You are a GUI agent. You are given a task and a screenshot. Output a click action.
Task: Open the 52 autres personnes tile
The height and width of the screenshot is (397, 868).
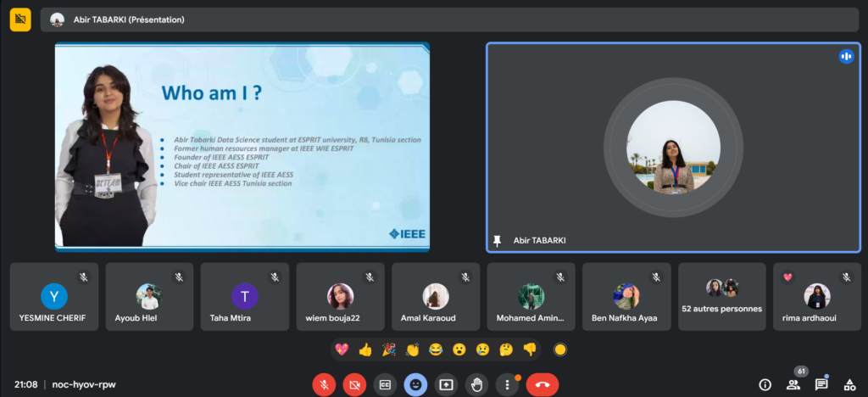[x=722, y=297]
